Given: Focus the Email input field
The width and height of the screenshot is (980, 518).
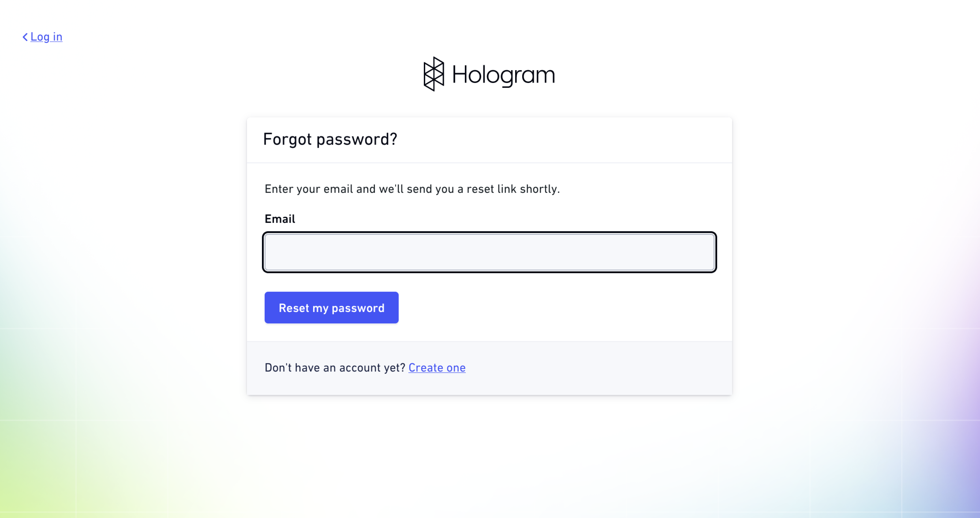Looking at the screenshot, I should point(490,252).
